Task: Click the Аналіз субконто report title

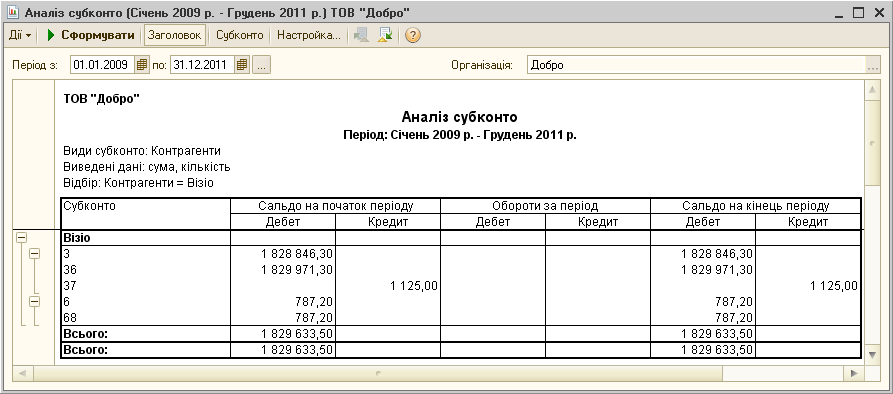Action: (x=459, y=118)
